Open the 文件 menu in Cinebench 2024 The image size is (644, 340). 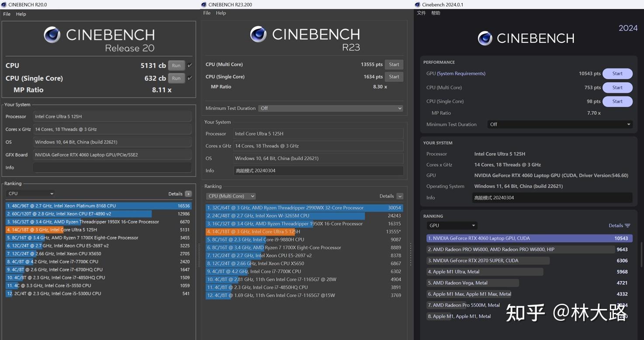point(421,13)
